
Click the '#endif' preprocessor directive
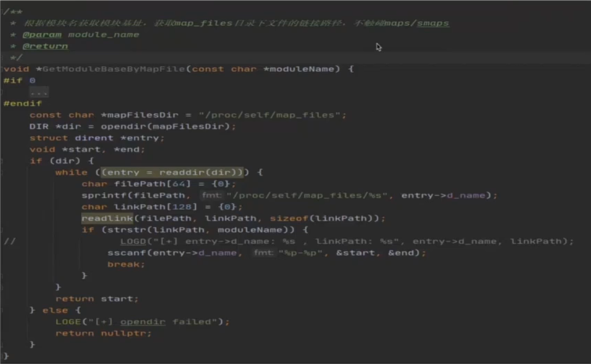[23, 104]
